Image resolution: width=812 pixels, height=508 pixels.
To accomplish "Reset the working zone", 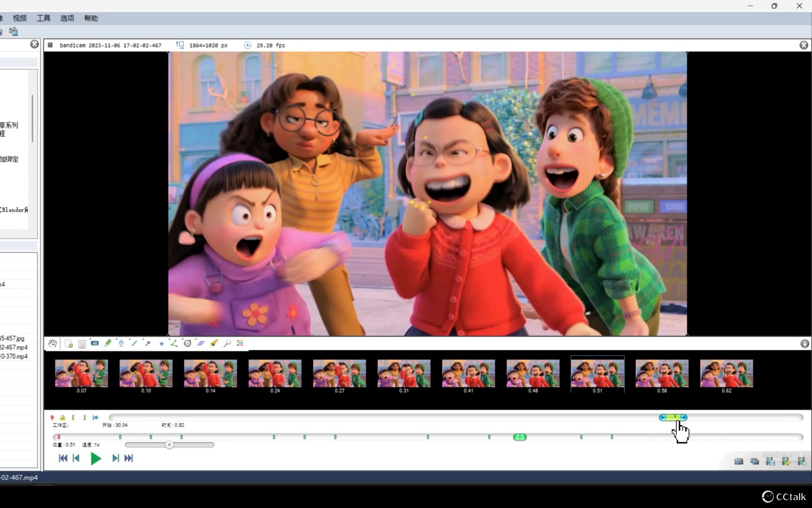I will tap(95, 418).
